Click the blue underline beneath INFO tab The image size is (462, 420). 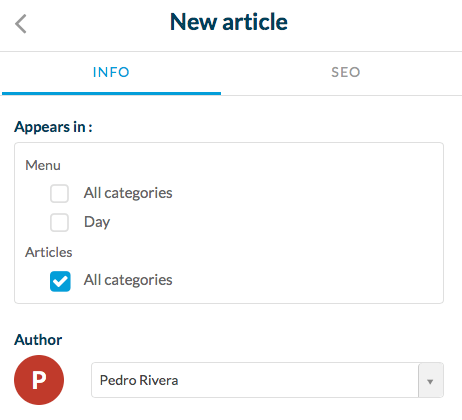111,94
